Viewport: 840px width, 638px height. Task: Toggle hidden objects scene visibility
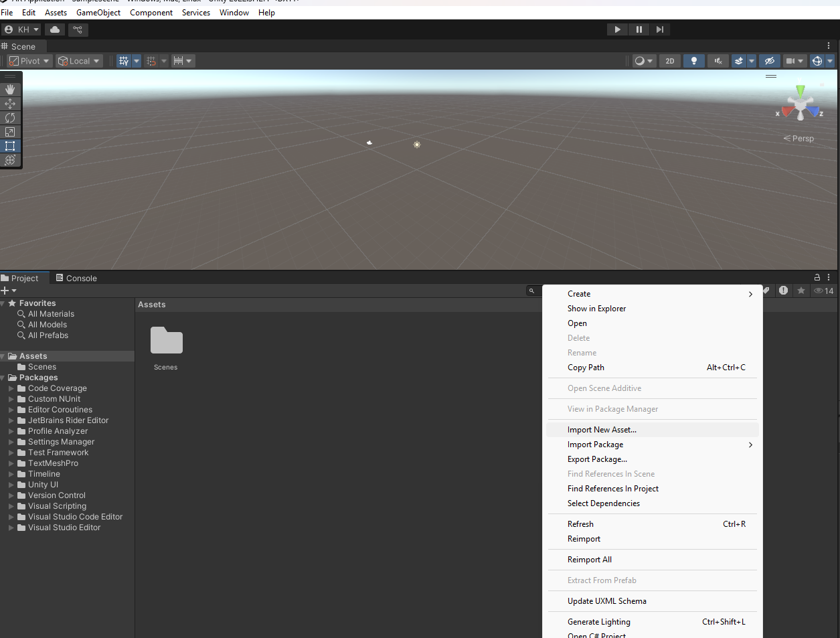point(770,61)
